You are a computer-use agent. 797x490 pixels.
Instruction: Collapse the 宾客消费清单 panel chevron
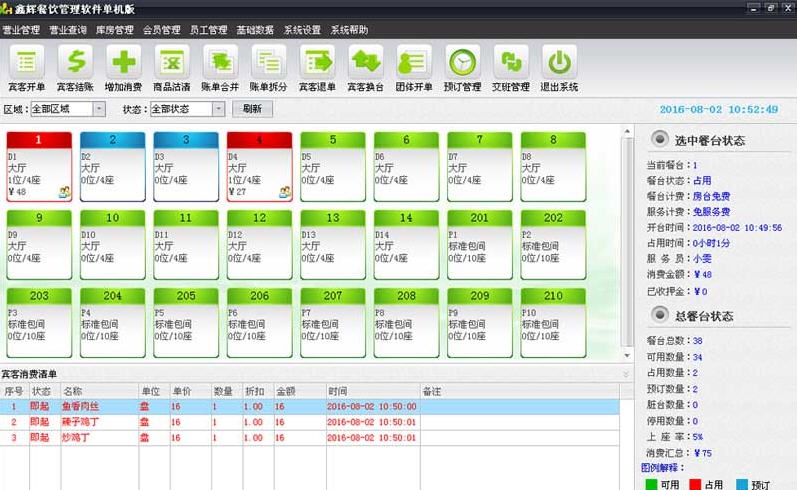[626, 374]
